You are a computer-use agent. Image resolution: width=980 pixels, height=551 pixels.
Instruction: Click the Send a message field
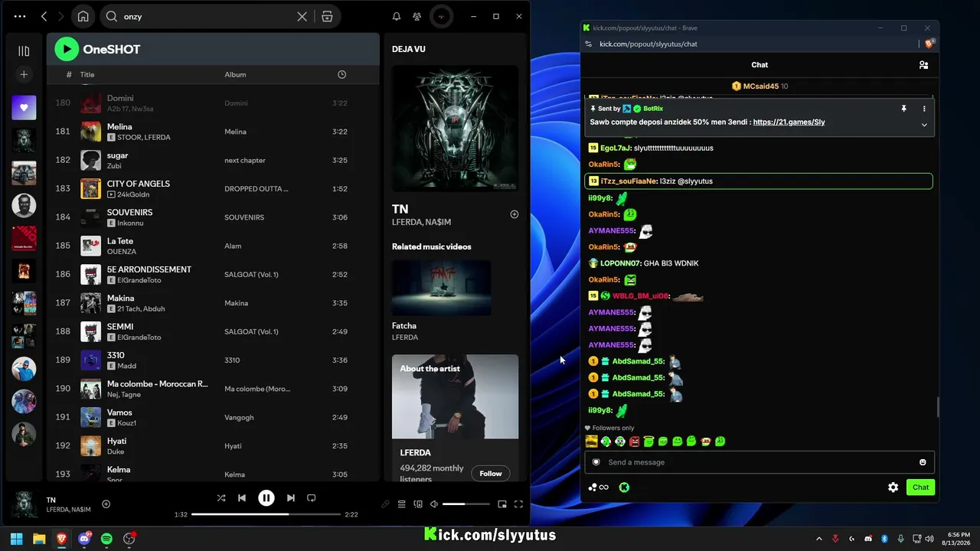tap(758, 462)
